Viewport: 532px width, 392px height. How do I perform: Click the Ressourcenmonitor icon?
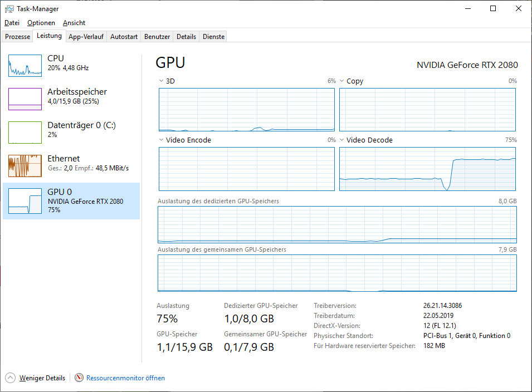coord(79,378)
